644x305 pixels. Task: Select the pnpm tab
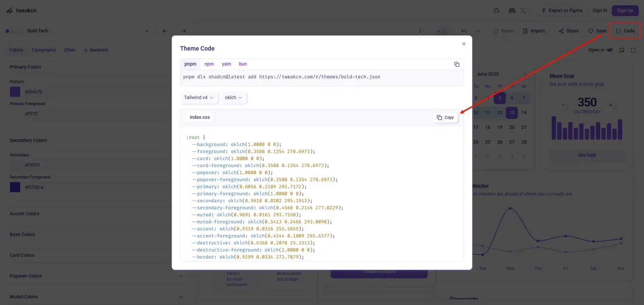click(x=190, y=64)
